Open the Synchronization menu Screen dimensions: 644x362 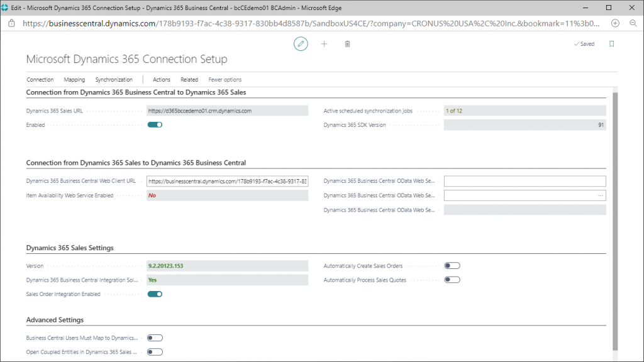point(114,80)
